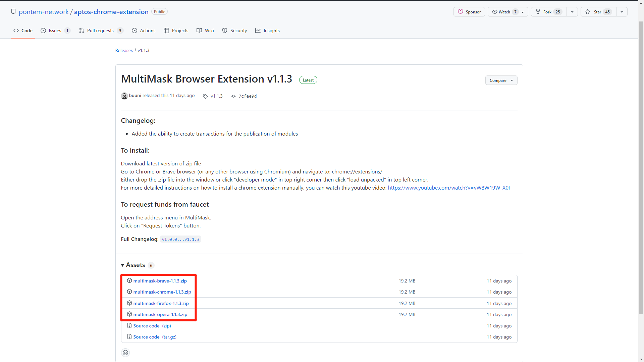Switch to the Code tab
The width and height of the screenshot is (644, 362).
click(23, 31)
